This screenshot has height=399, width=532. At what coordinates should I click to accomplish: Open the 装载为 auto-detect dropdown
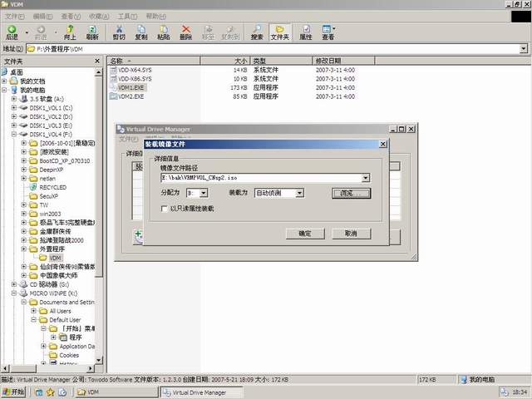coord(299,193)
